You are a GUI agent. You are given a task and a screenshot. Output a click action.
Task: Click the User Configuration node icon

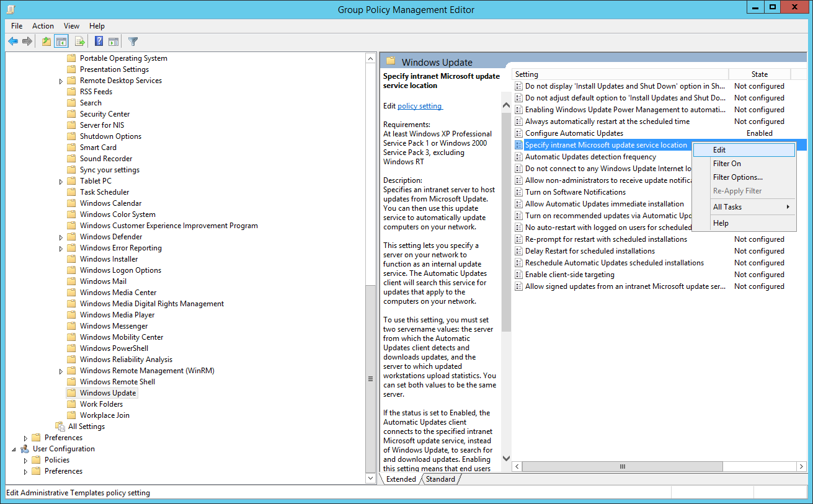[x=25, y=449]
